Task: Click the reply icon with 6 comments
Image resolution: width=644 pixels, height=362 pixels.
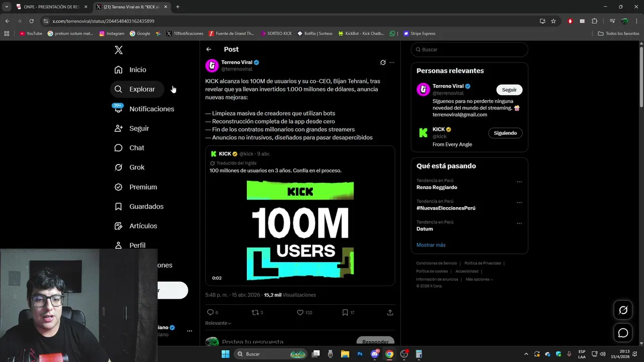Action: (x=210, y=312)
